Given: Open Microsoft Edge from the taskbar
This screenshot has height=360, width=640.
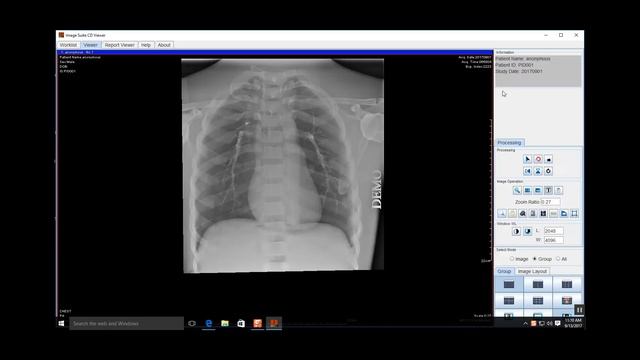Looking at the screenshot, I should pos(209,323).
